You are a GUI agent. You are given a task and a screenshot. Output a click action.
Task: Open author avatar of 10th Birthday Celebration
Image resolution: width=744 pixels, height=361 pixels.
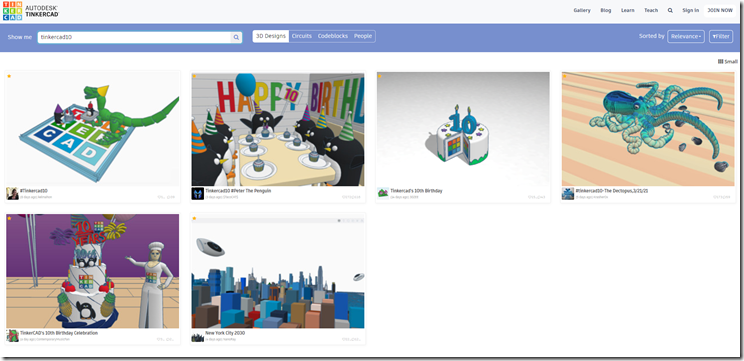[12, 336]
